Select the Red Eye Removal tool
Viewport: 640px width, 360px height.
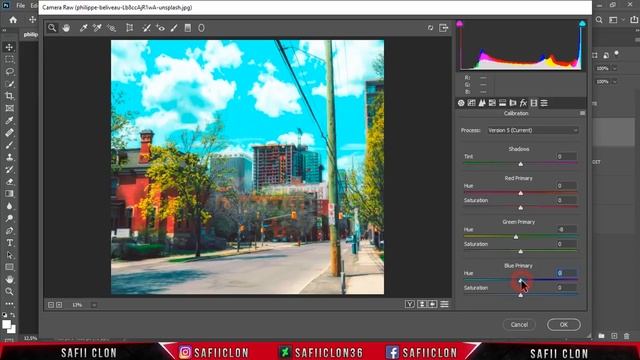click(x=160, y=28)
